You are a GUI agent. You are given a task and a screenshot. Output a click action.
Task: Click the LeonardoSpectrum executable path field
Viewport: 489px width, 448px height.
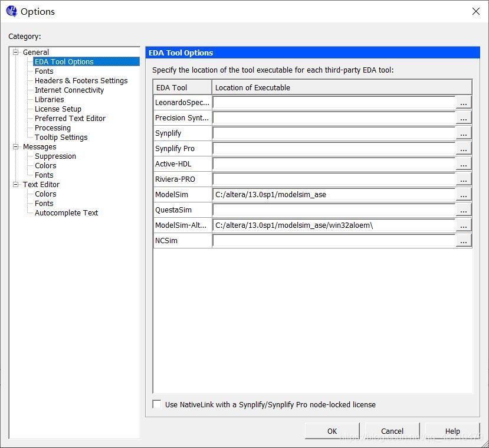click(x=334, y=102)
